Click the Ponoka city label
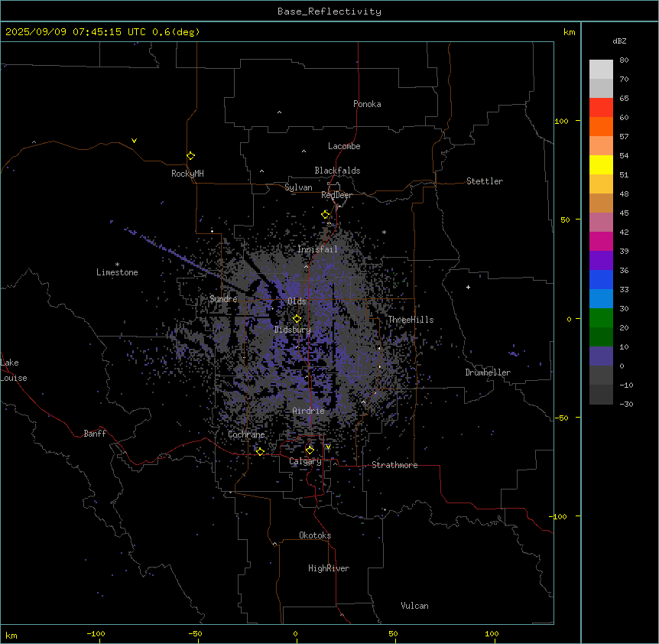659x644 pixels. click(367, 104)
